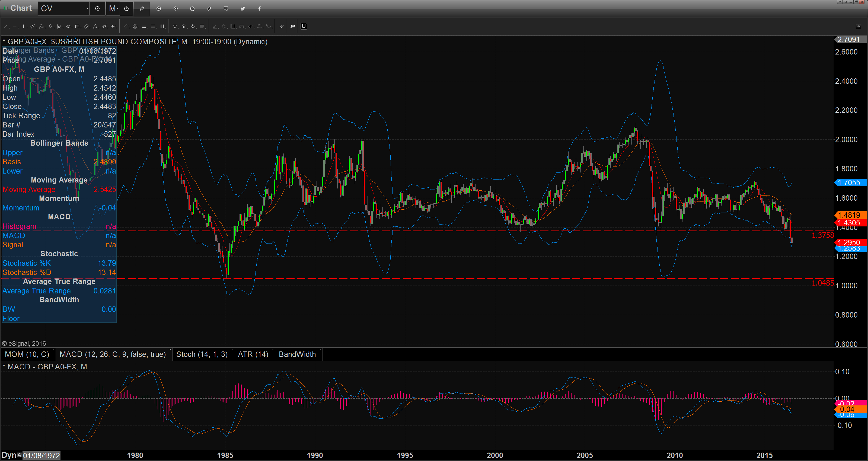Select the horizontal line drawing tool
Screen dimensions: 868x461
(14, 26)
